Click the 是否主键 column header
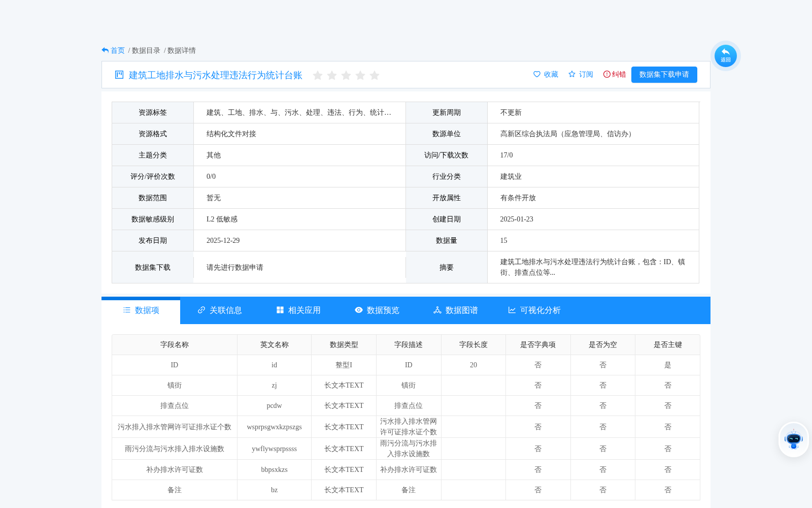The width and height of the screenshot is (812, 508). point(668,345)
